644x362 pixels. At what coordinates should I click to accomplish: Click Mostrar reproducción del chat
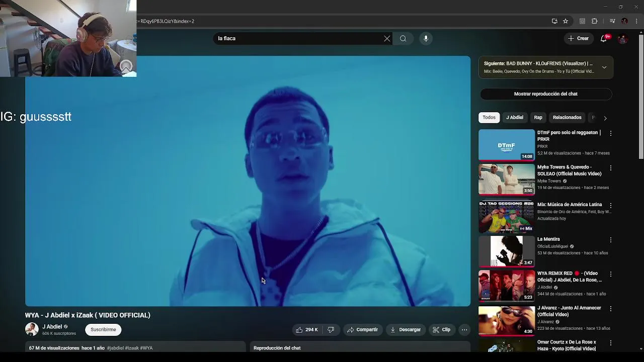coord(545,94)
